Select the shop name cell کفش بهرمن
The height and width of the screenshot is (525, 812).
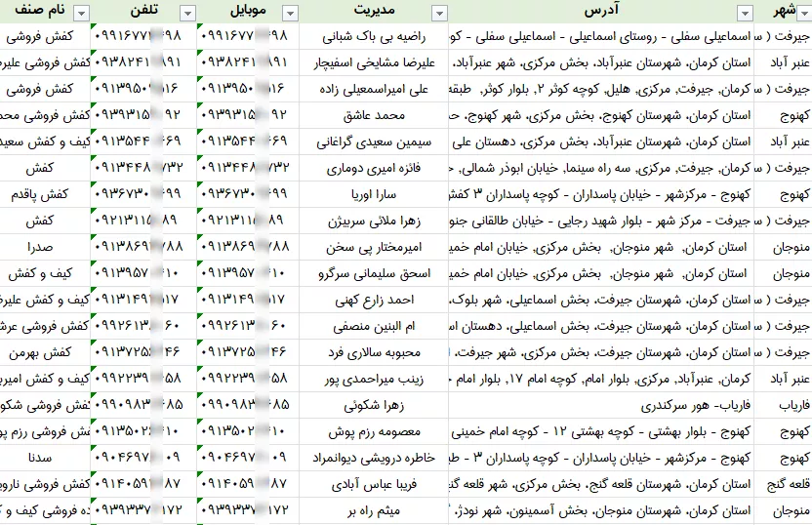[45, 353]
